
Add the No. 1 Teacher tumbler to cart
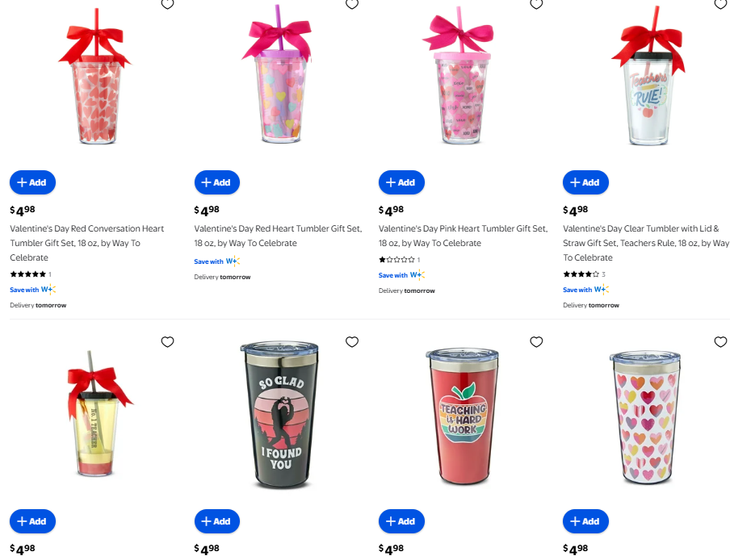32,521
